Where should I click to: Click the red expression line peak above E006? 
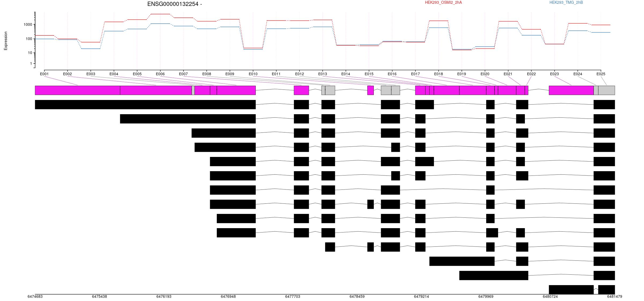(x=160, y=14)
